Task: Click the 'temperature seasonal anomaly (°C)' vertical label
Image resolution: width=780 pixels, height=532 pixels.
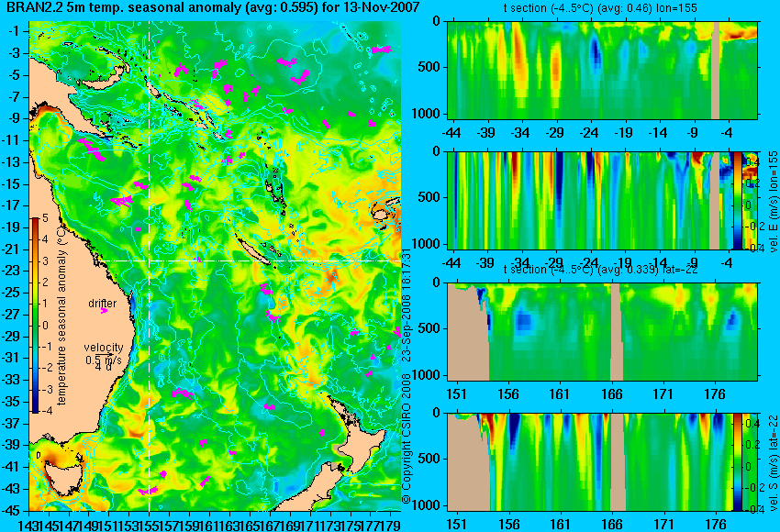Action: point(61,316)
